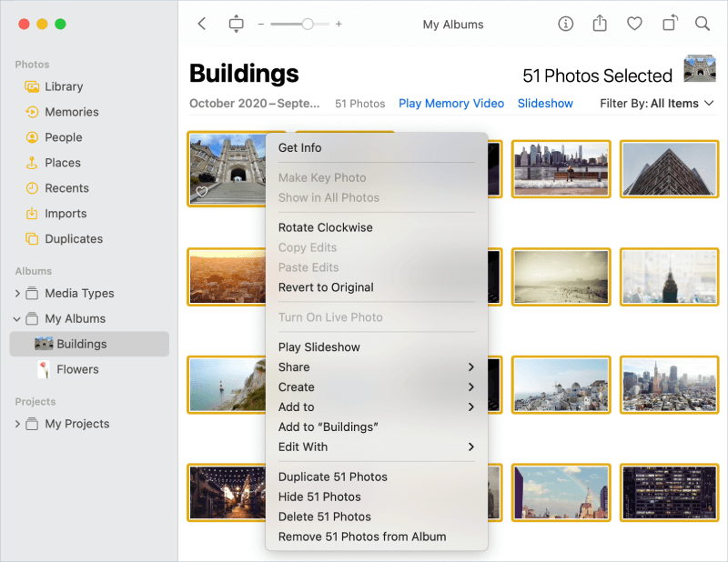This screenshot has height=562, width=728.
Task: Open the Info panel icon
Action: pyautogui.click(x=565, y=24)
